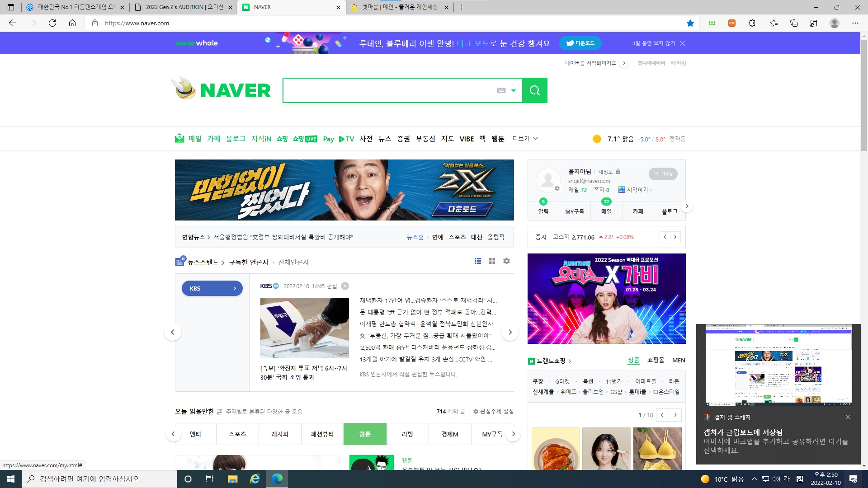
Task: Click the taskbar search box
Action: click(x=99, y=479)
